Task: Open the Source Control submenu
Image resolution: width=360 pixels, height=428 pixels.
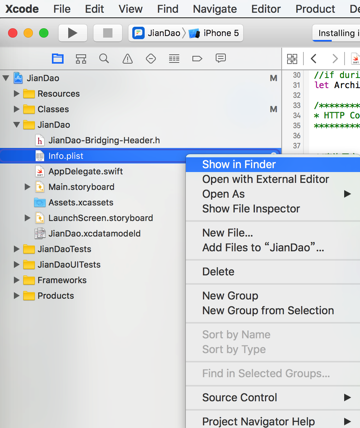Action: [273, 397]
